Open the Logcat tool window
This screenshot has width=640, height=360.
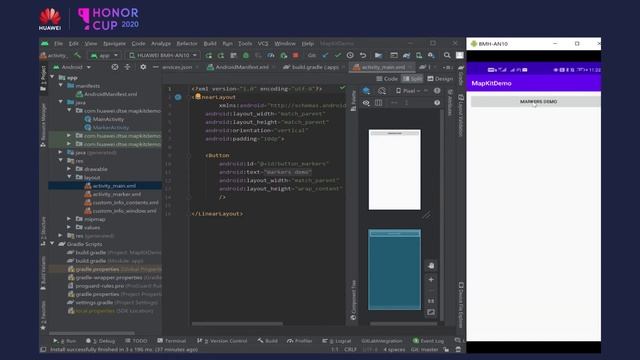pyautogui.click(x=337, y=340)
